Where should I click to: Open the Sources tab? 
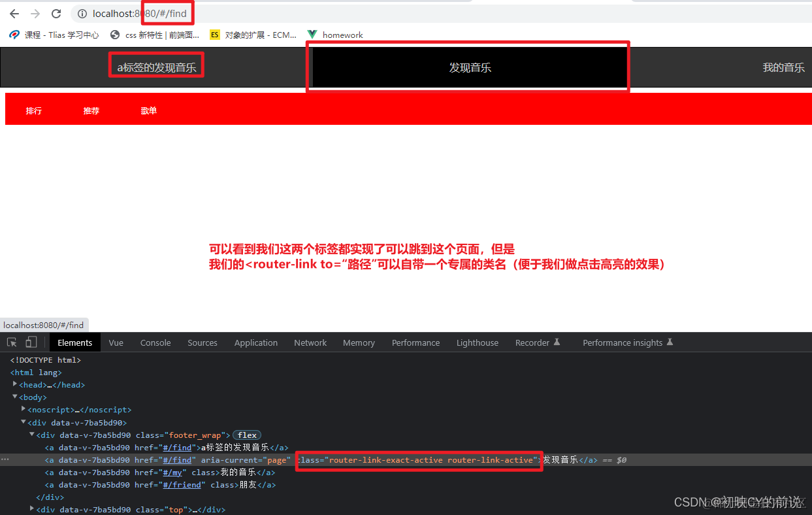203,342
